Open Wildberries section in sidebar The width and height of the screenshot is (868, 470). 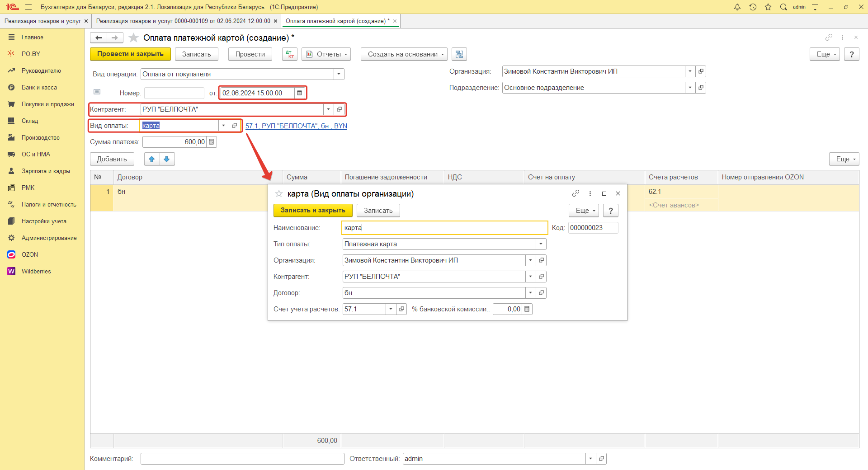click(36, 272)
